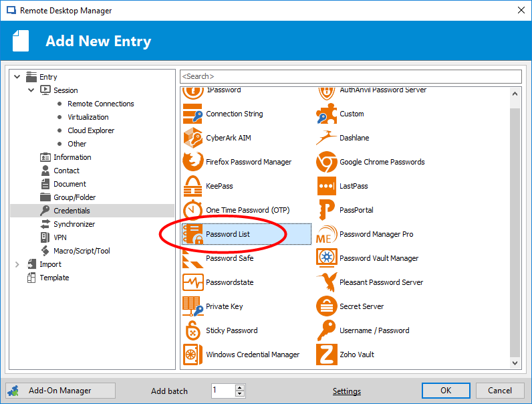Click the OK button
The width and height of the screenshot is (532, 404).
click(446, 391)
